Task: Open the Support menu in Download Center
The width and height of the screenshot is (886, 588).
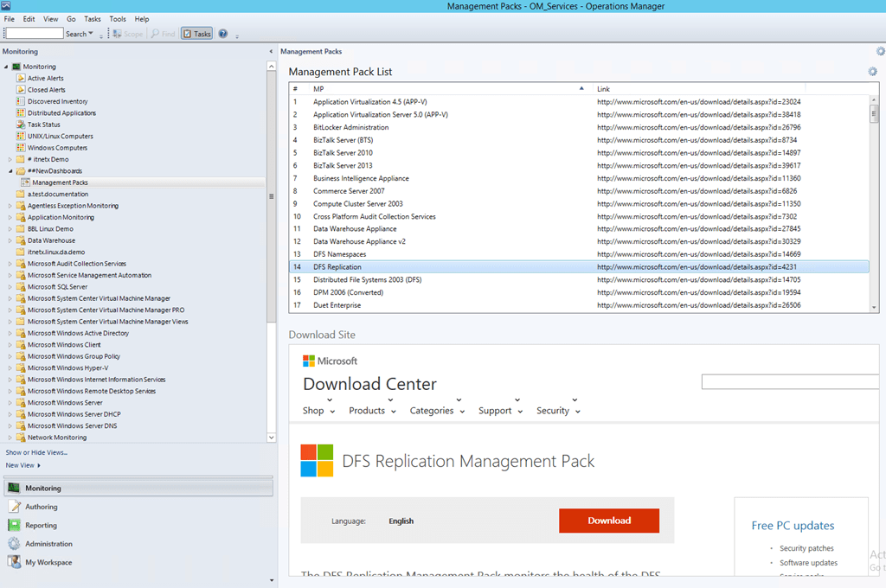Action: [501, 411]
